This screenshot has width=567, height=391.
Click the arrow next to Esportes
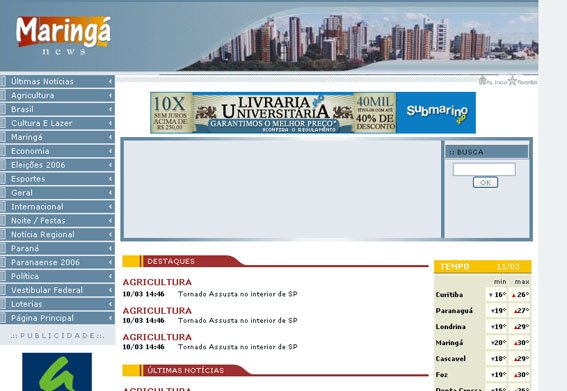[x=110, y=179]
